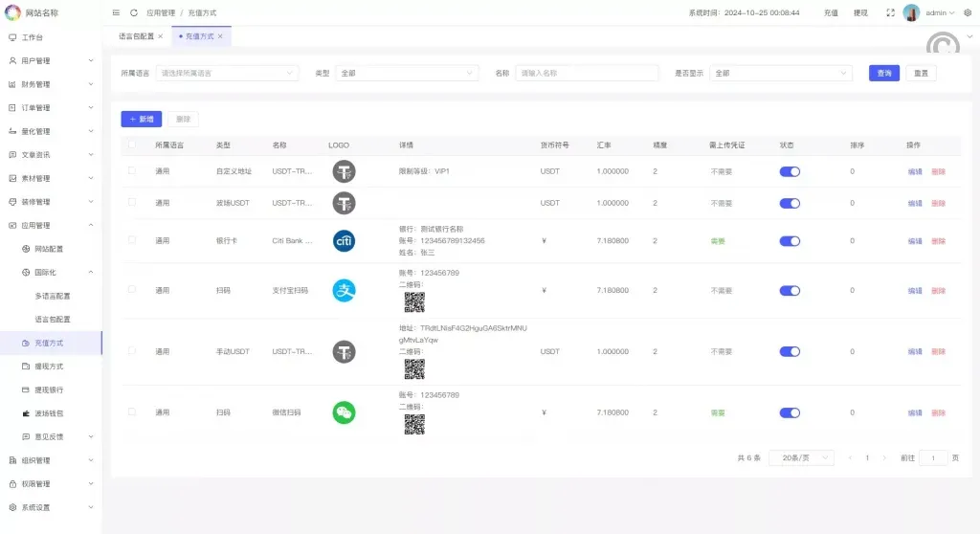Click the WeChat green logo icon
Image resolution: width=980 pixels, height=534 pixels.
click(344, 412)
